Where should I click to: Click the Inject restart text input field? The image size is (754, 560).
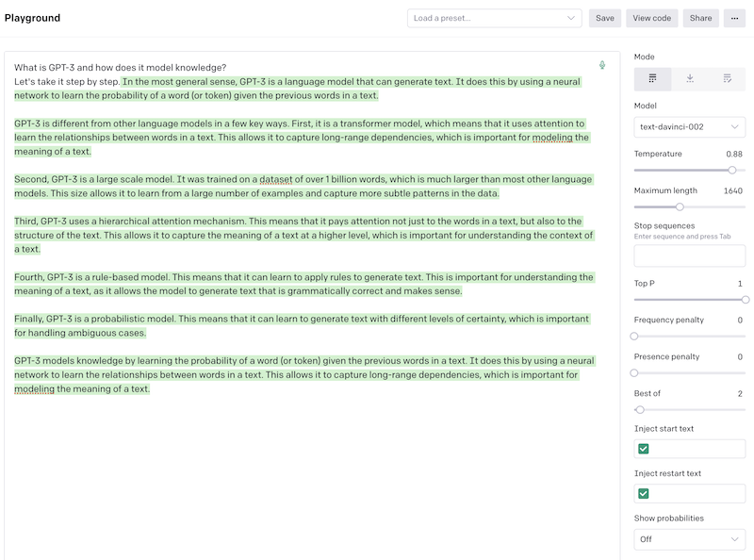[690, 494]
